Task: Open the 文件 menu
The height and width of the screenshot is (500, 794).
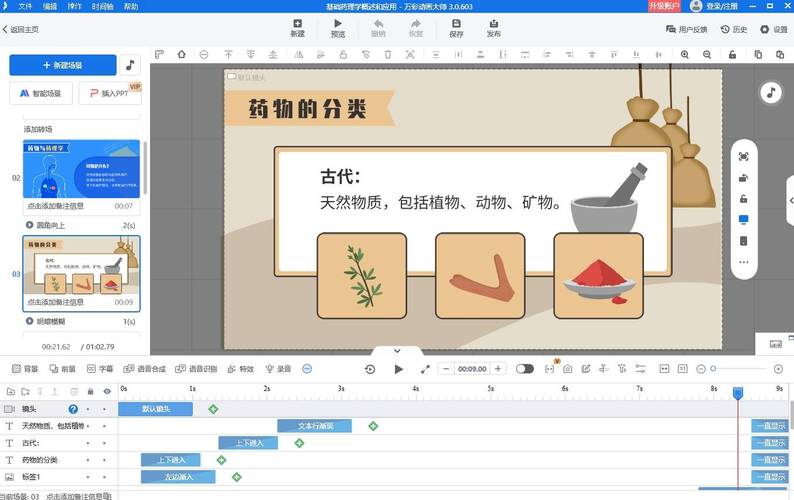Action: tap(39, 6)
